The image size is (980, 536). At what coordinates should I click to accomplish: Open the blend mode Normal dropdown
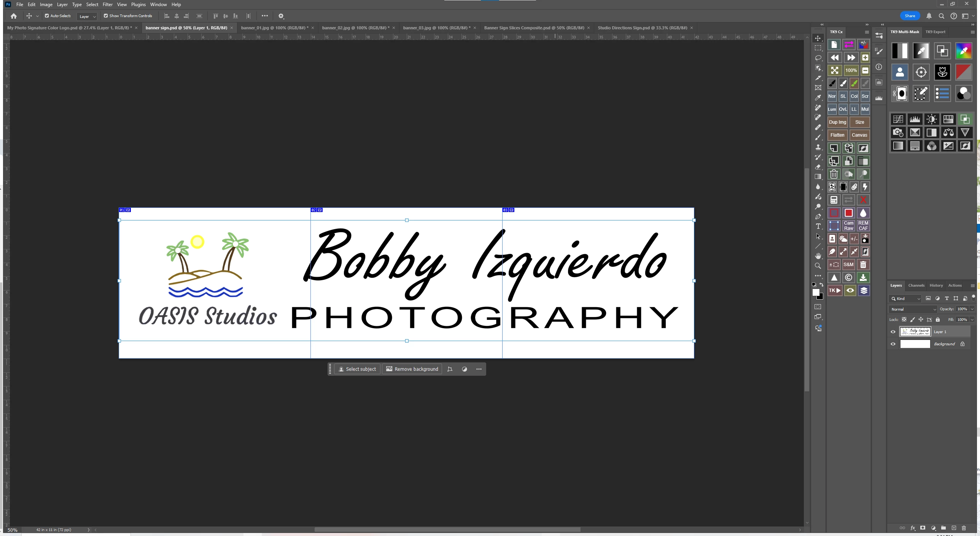913,309
